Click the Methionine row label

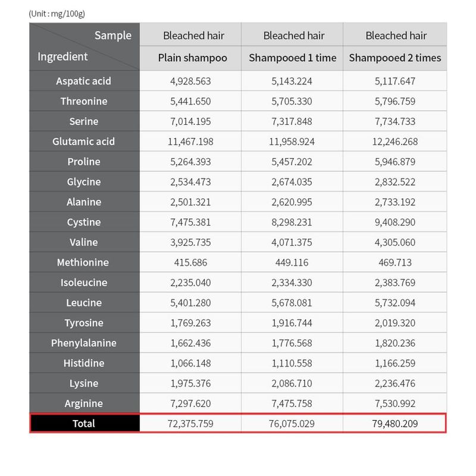[84, 262]
